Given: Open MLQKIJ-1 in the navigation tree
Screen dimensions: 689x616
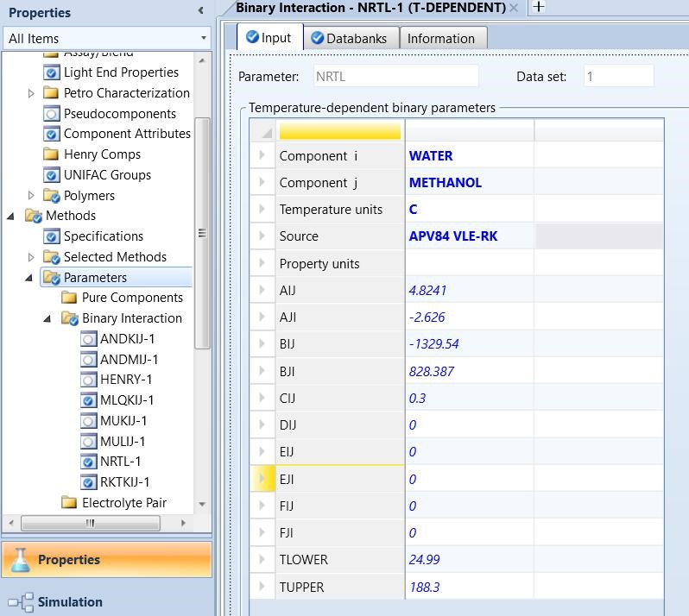Looking at the screenshot, I should click(126, 400).
